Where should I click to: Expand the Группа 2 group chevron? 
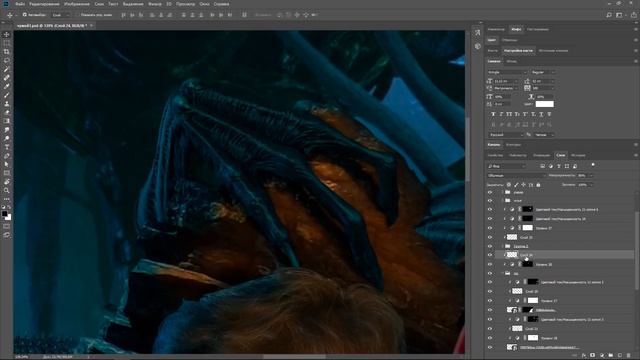click(x=502, y=246)
